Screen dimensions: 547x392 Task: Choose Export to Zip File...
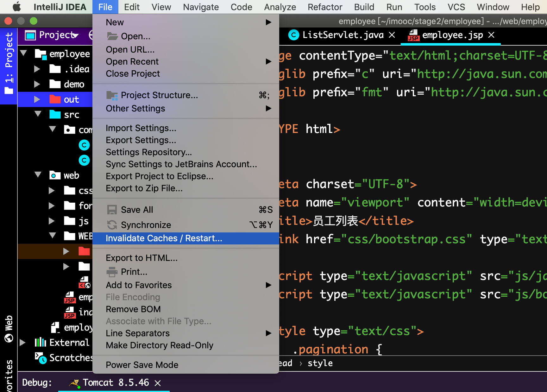point(186,188)
